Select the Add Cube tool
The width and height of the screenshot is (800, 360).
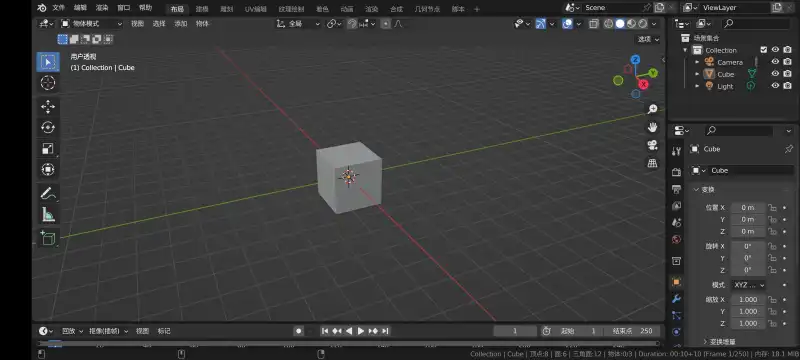(48, 238)
